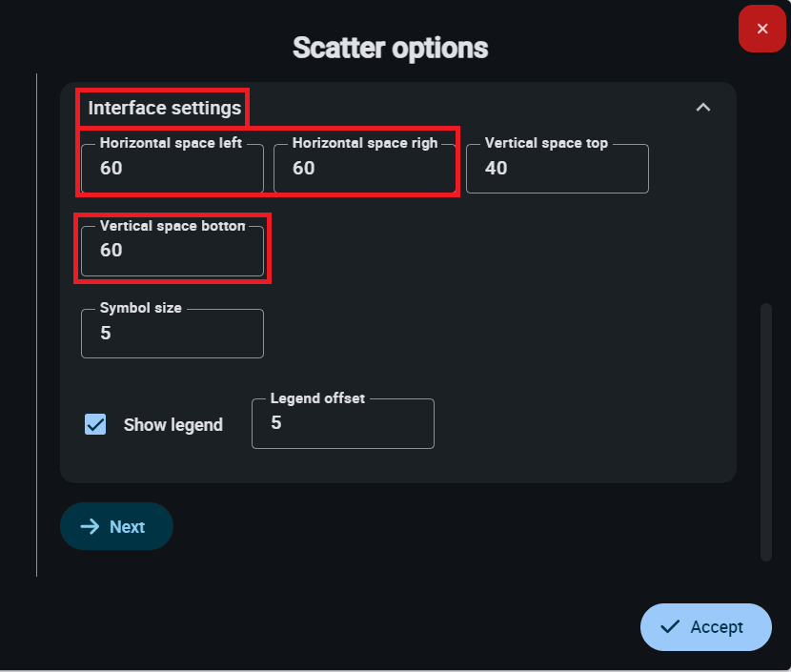Toggle the Show legend checkbox
Viewport: 791px width, 672px height.
95,424
